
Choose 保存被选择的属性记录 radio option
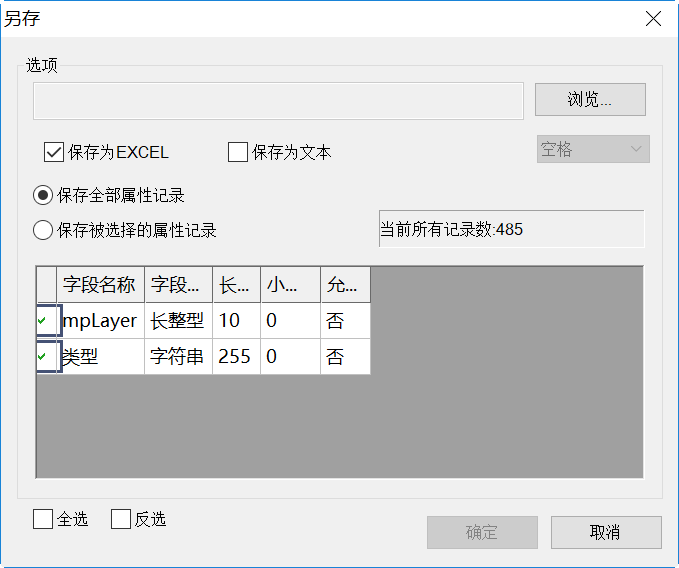click(x=43, y=231)
